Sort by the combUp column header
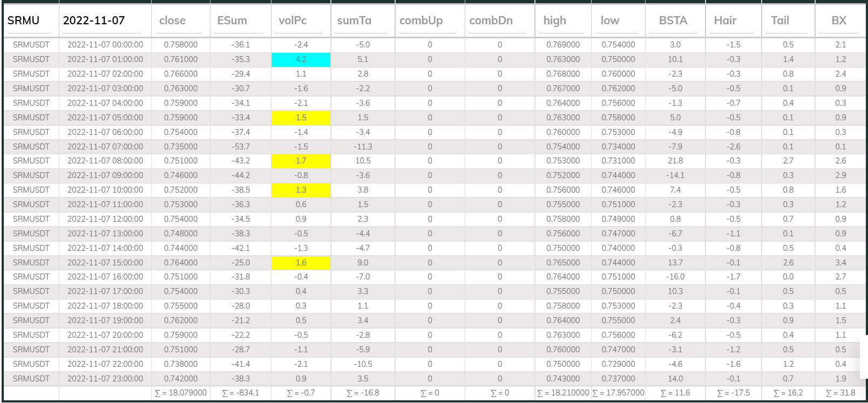The width and height of the screenshot is (868, 403). click(x=421, y=21)
